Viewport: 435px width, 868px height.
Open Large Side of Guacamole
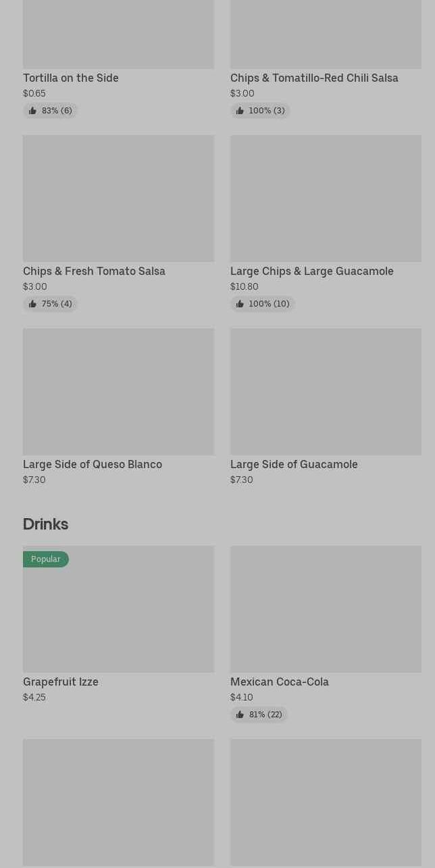pos(293,464)
